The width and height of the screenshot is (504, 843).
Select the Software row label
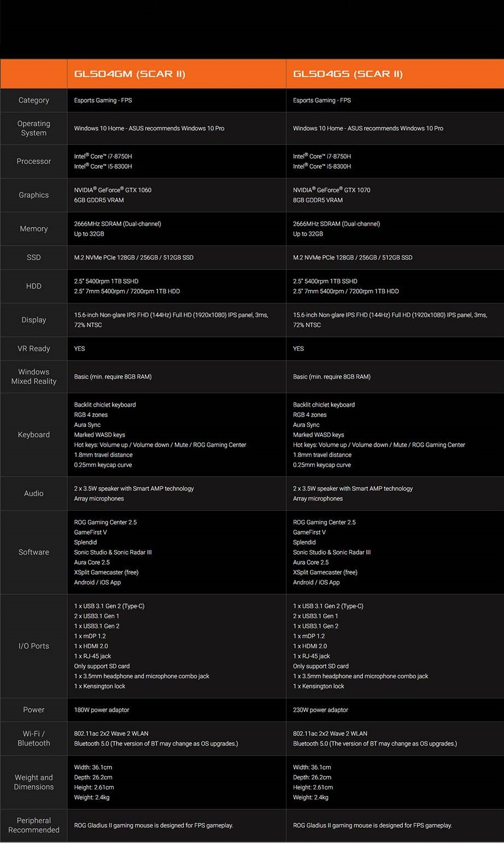coord(34,552)
